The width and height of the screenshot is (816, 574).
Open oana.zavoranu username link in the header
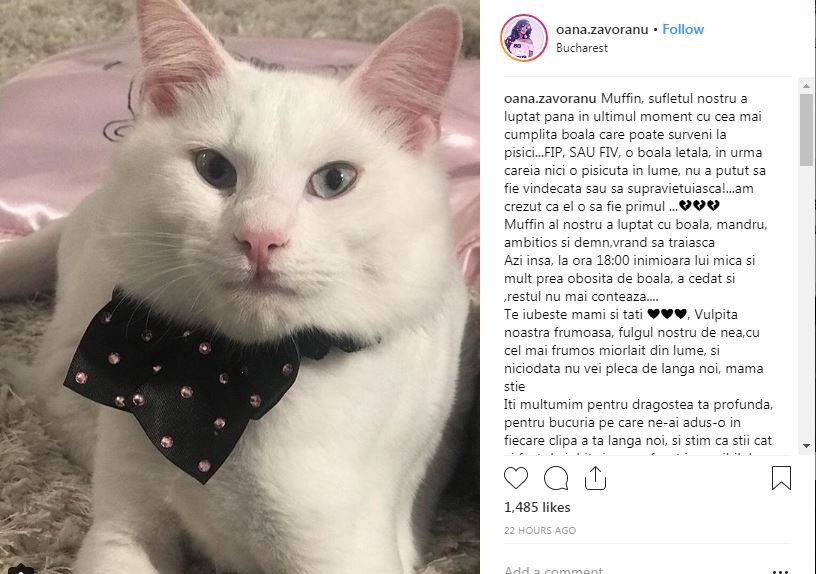click(x=602, y=29)
